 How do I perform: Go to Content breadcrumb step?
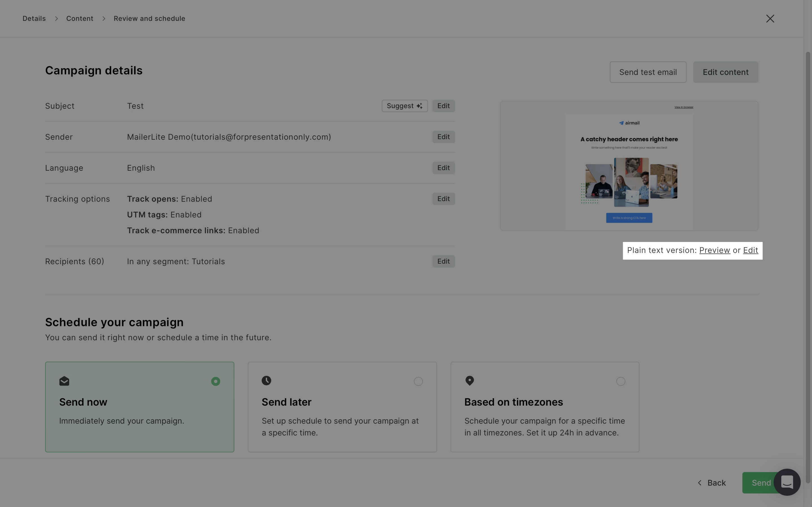[80, 19]
